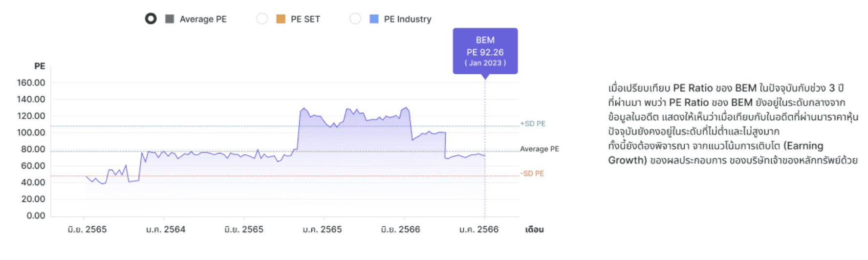Image resolution: width=868 pixels, height=260 pixels.
Task: Click the +SD PE line label
Action: 533,124
